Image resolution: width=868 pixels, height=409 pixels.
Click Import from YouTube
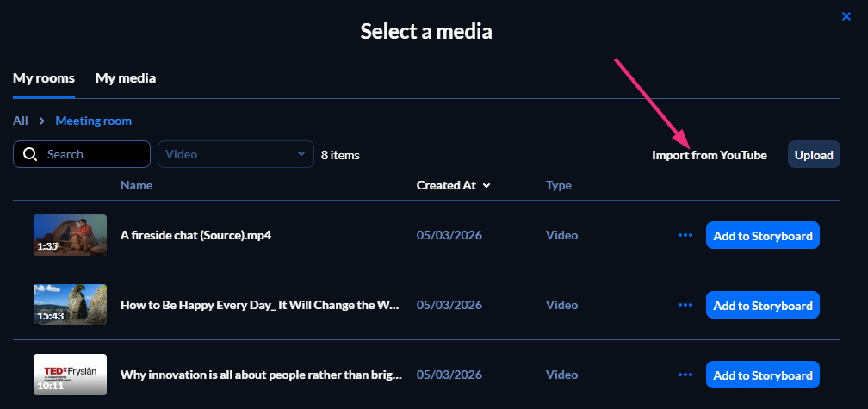709,155
